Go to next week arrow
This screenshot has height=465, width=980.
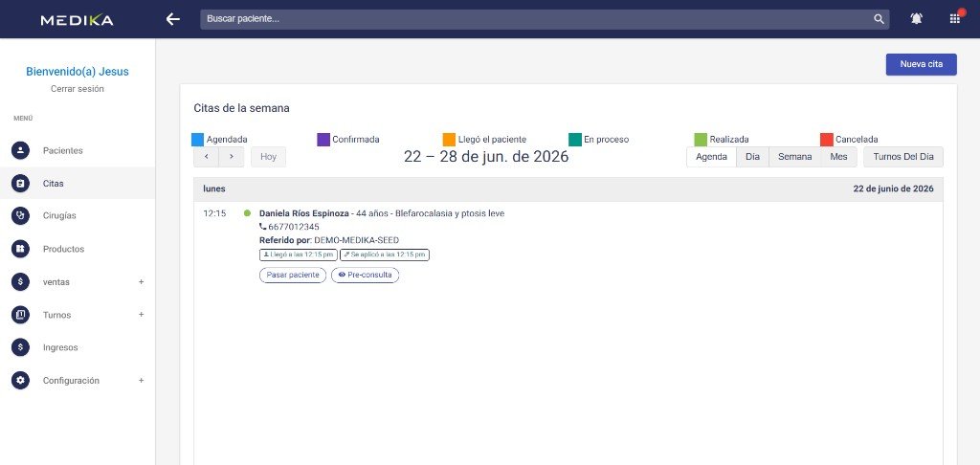[x=232, y=157]
